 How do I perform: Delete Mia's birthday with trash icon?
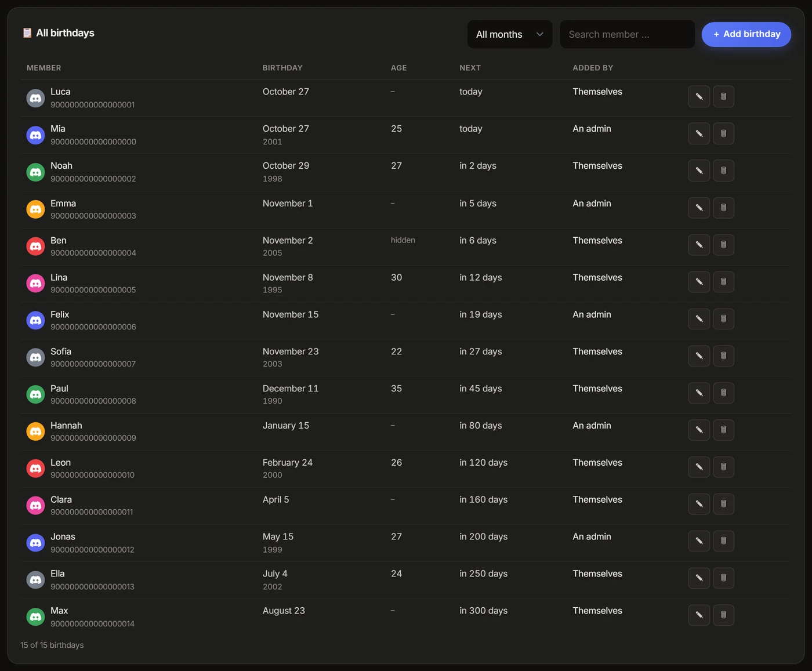click(x=723, y=133)
